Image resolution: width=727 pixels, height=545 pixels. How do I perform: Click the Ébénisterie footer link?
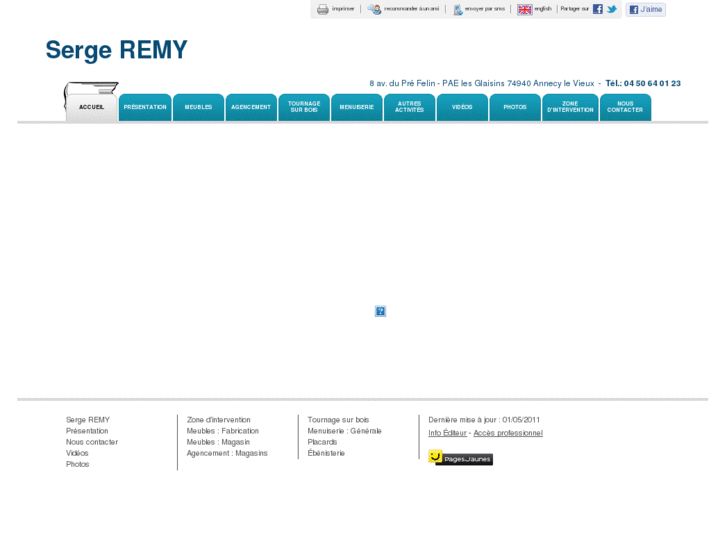coord(326,453)
